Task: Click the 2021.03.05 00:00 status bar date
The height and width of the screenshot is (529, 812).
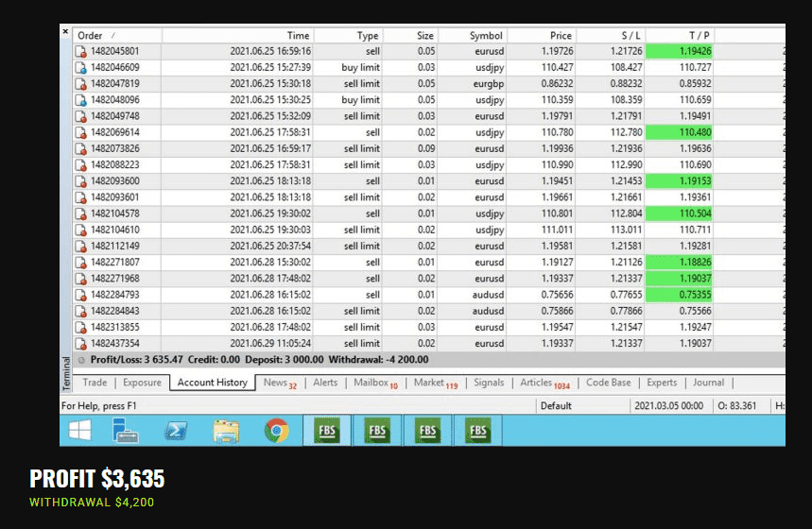Action: tap(668, 406)
